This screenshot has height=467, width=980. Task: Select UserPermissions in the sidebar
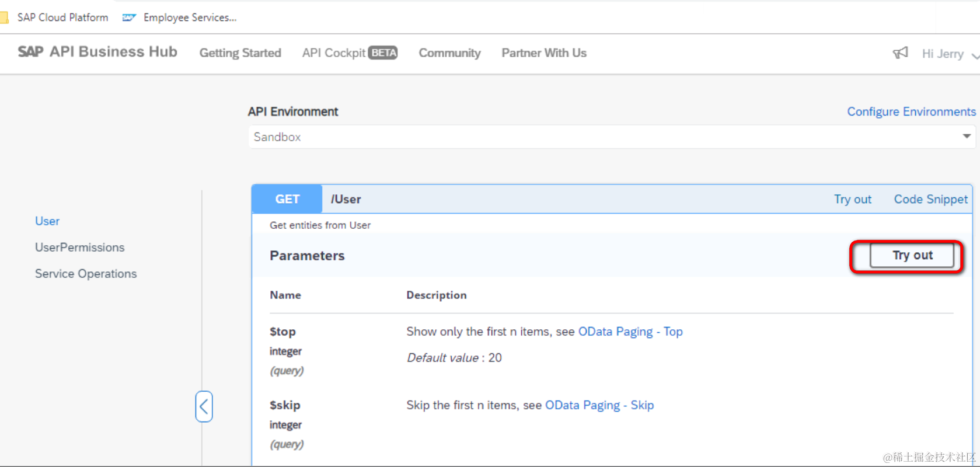pos(80,248)
